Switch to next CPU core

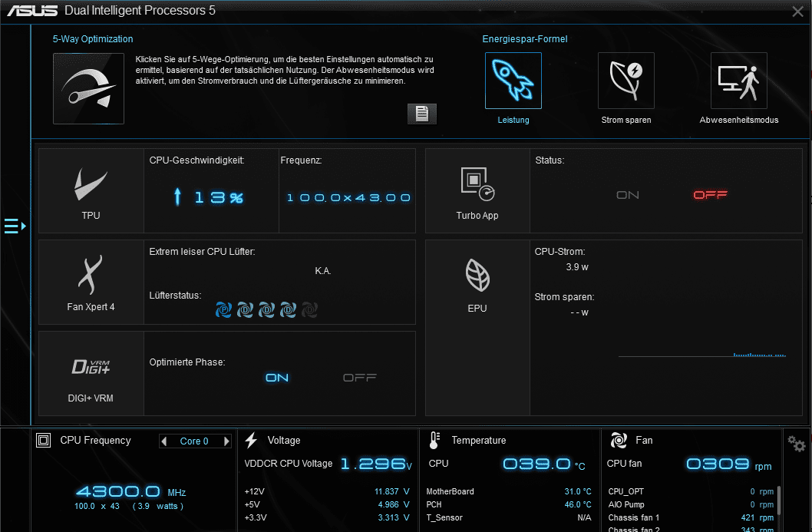[x=226, y=441]
